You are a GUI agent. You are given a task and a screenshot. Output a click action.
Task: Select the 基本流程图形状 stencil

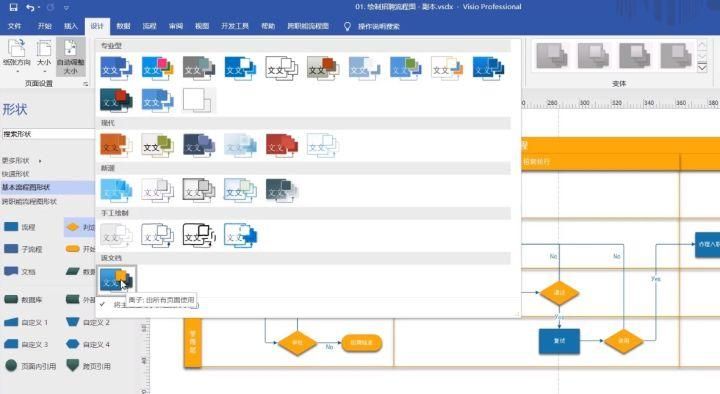tap(47, 187)
